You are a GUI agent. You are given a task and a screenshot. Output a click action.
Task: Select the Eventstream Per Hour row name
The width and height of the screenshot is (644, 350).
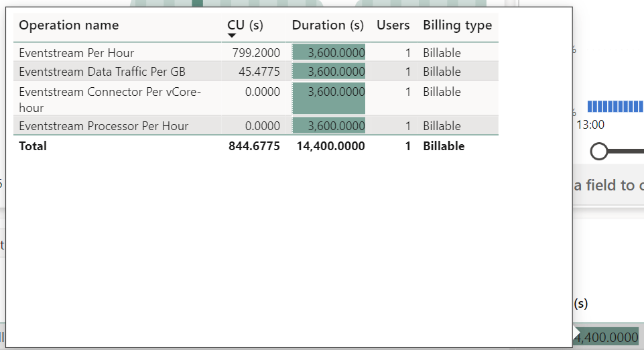(76, 53)
